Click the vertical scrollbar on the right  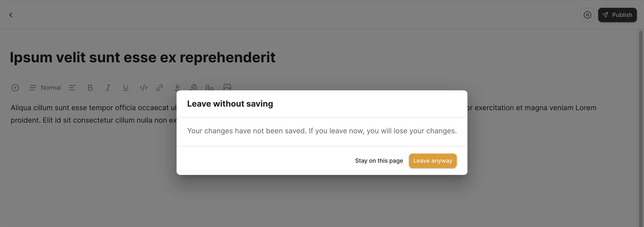coord(640,125)
